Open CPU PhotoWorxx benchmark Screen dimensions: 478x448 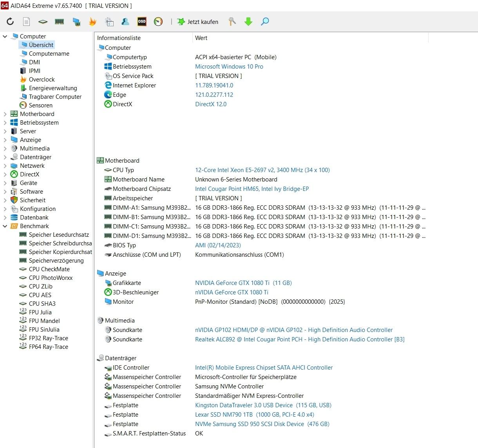coord(51,278)
